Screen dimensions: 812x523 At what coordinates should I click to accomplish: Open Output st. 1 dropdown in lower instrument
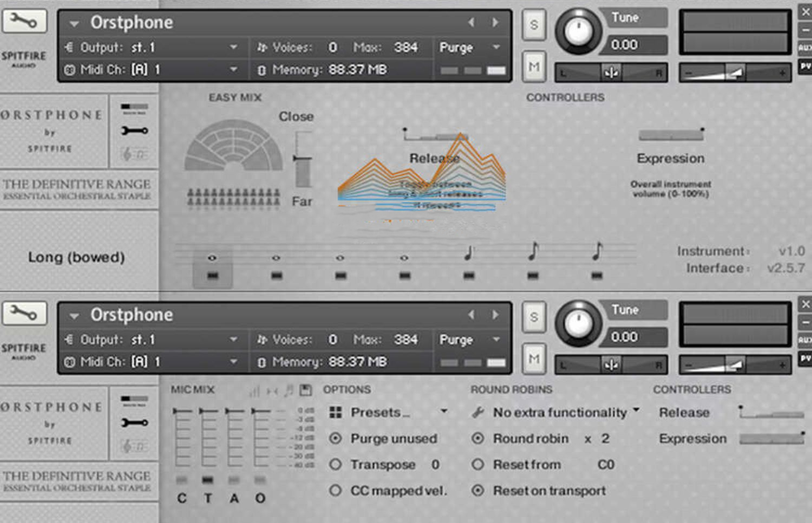click(233, 339)
